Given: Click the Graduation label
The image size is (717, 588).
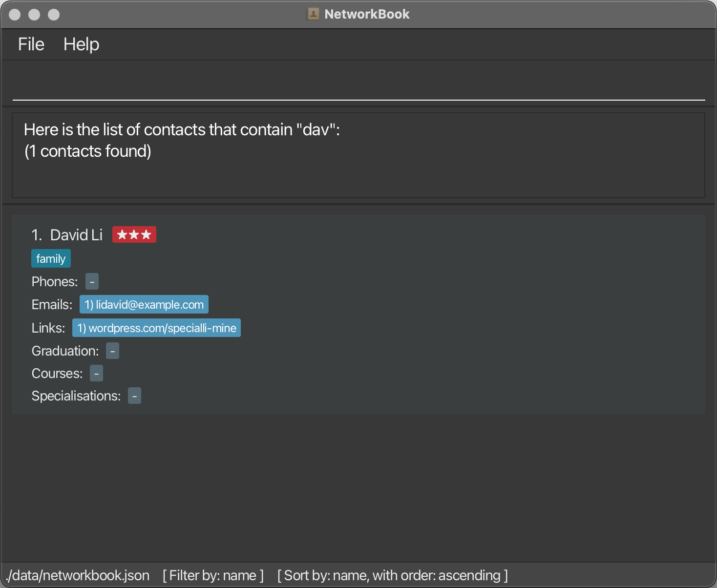Looking at the screenshot, I should [65, 351].
